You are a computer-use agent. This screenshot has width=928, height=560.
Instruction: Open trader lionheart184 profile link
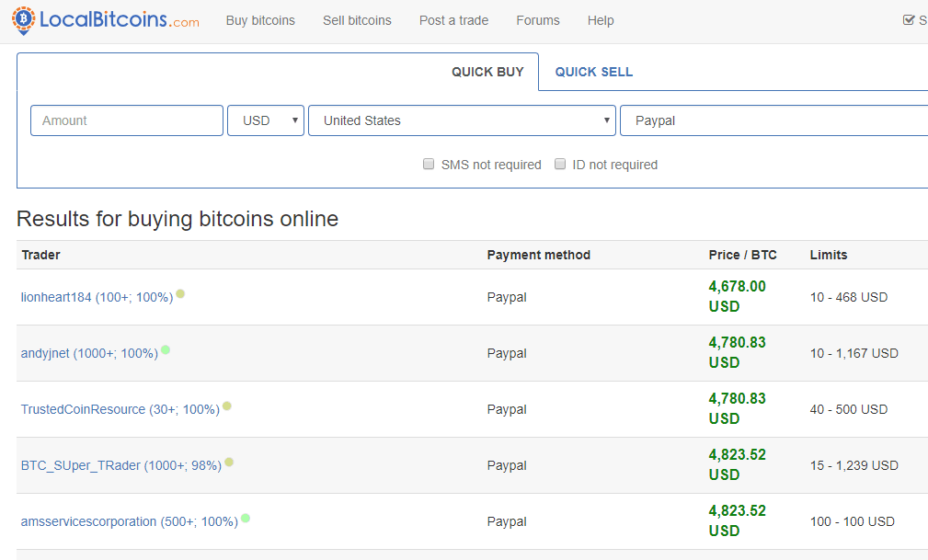[97, 297]
